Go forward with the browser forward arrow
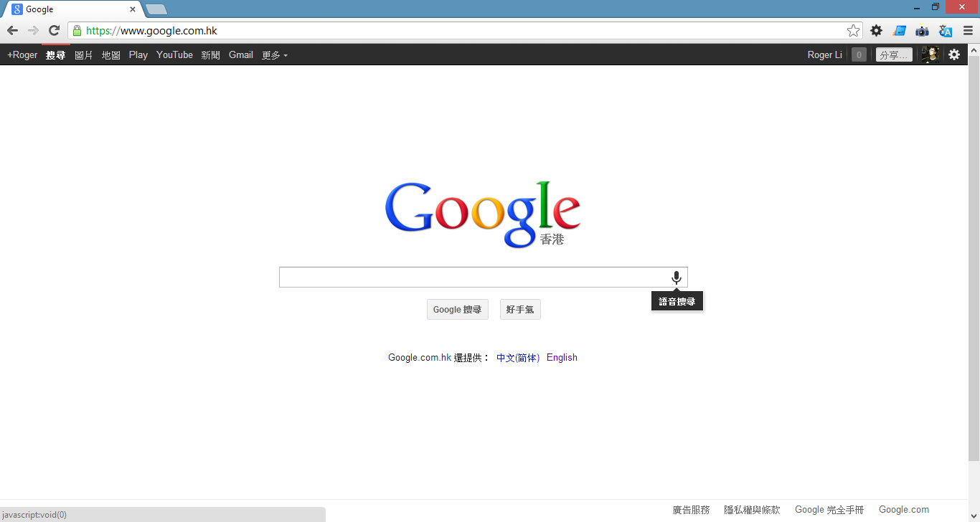This screenshot has width=980, height=522. tap(33, 31)
